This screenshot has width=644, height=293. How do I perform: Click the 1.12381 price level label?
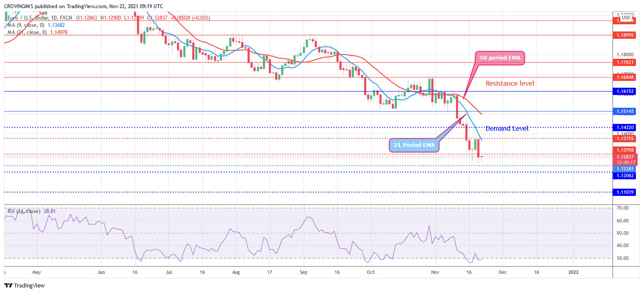pos(624,169)
